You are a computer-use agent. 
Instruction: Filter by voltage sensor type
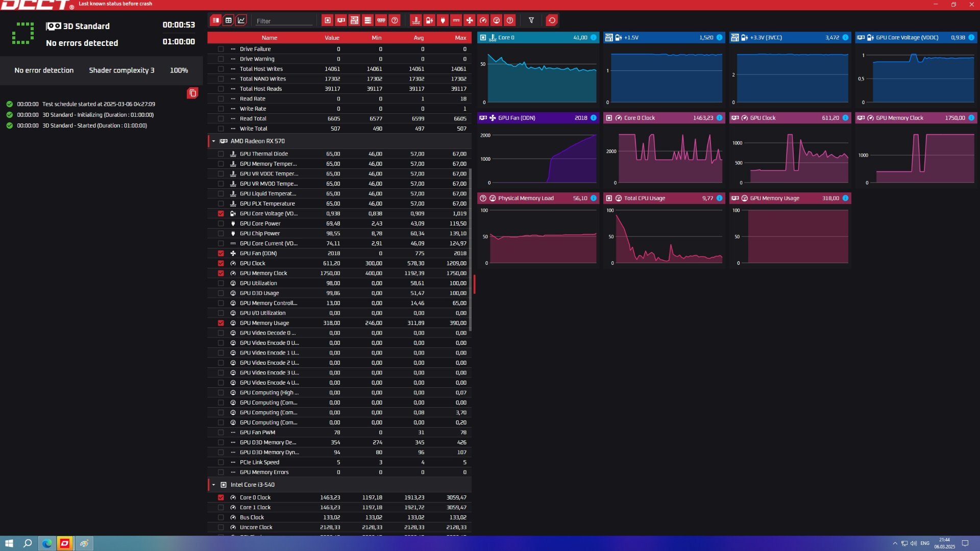click(x=429, y=20)
